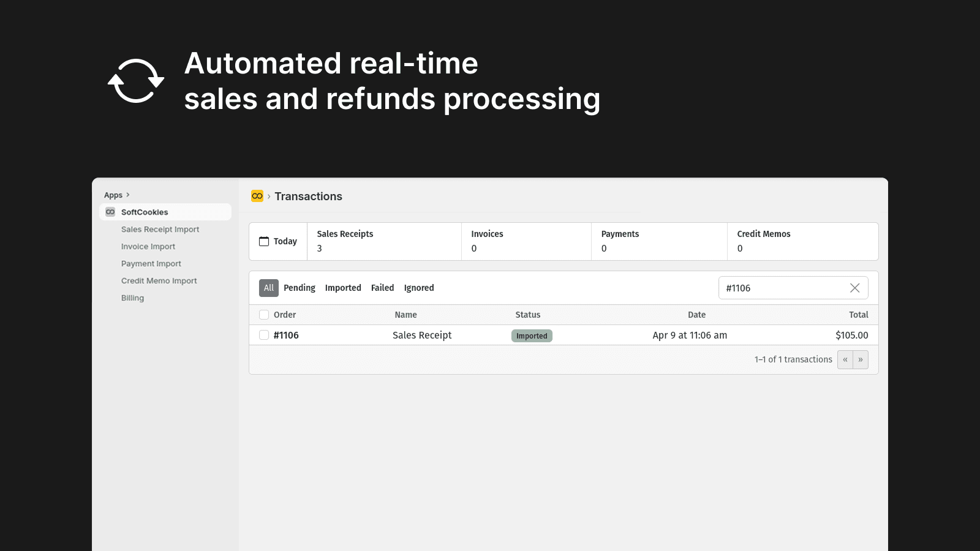Open order #1106 link
The image size is (980, 551).
pyautogui.click(x=286, y=335)
